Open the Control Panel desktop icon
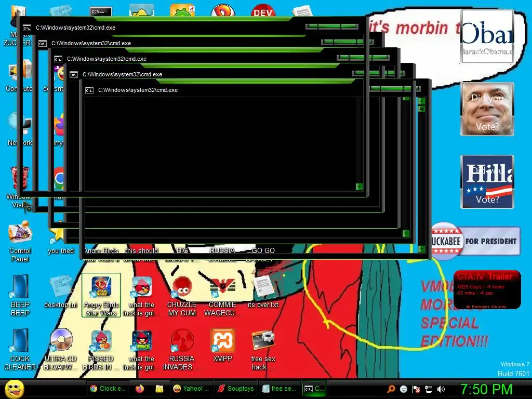This screenshot has width=532, height=399. 20,242
